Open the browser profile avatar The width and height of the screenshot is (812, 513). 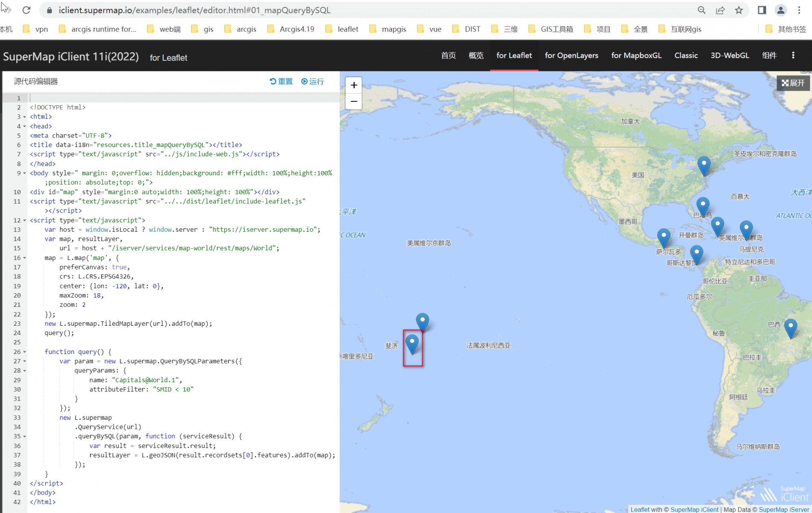tap(780, 10)
